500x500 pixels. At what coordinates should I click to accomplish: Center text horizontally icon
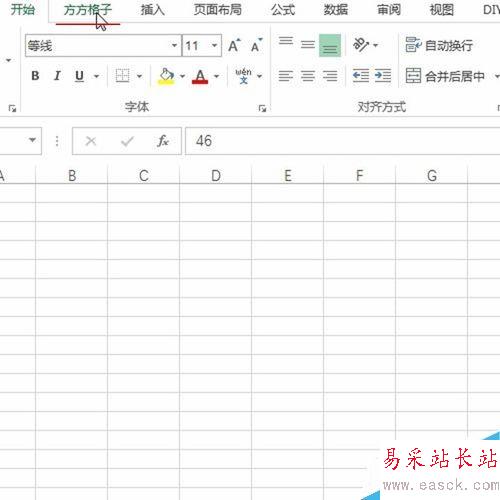point(308,76)
